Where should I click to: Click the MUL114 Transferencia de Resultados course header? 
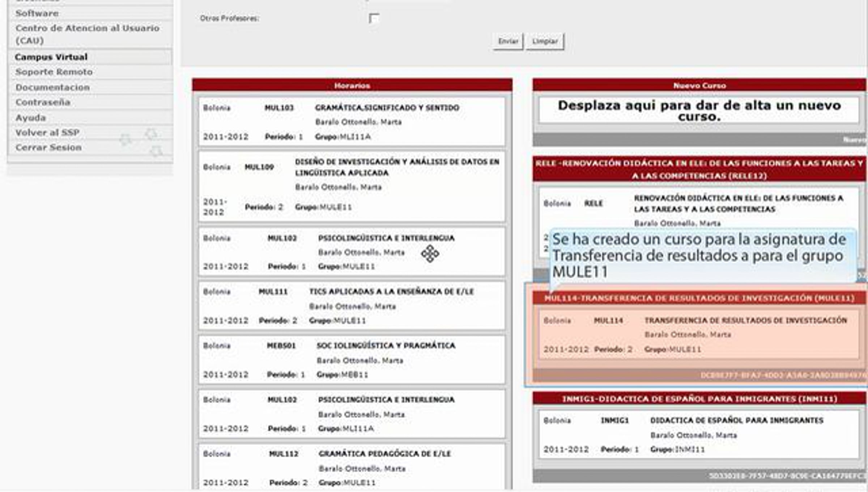coord(699,298)
